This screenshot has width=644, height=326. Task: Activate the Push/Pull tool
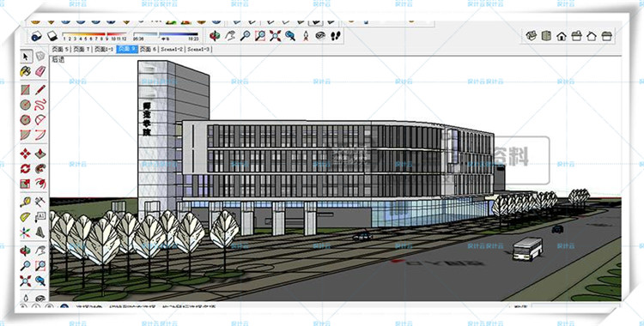click(40, 154)
